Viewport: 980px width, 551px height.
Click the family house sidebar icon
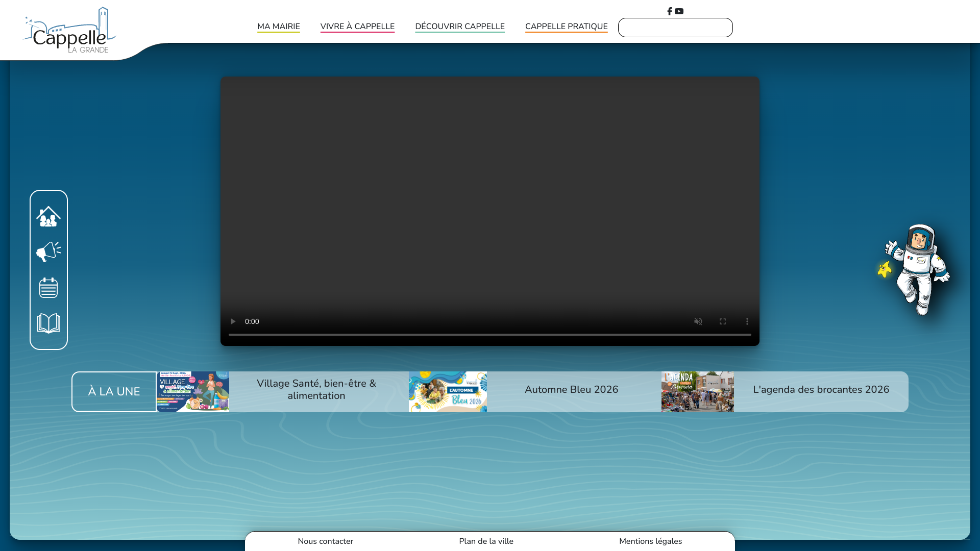tap(48, 216)
